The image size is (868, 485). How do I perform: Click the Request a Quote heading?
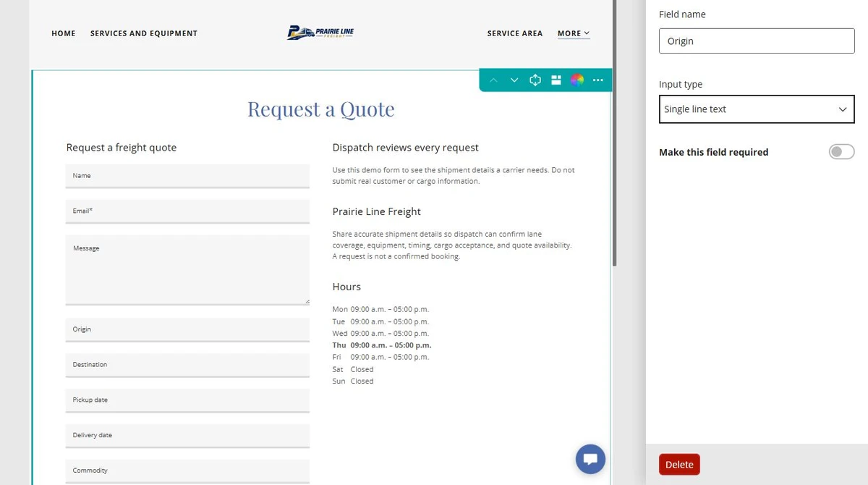point(321,109)
